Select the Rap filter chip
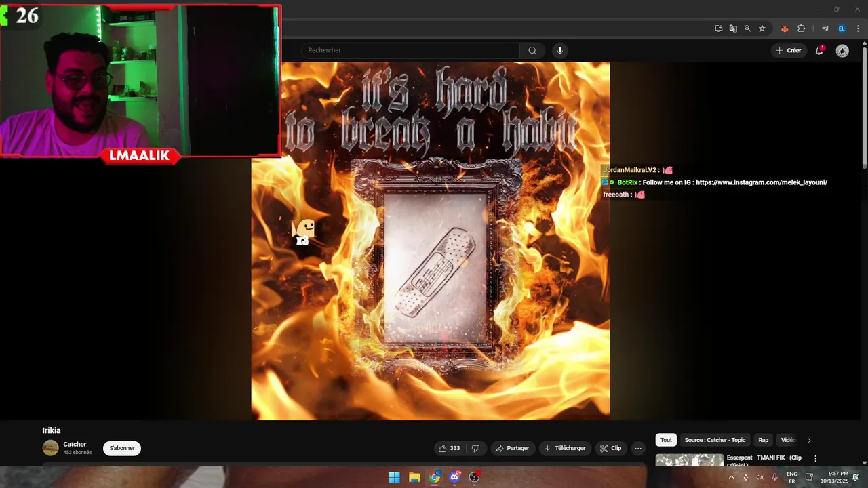The image size is (868, 488). [764, 440]
